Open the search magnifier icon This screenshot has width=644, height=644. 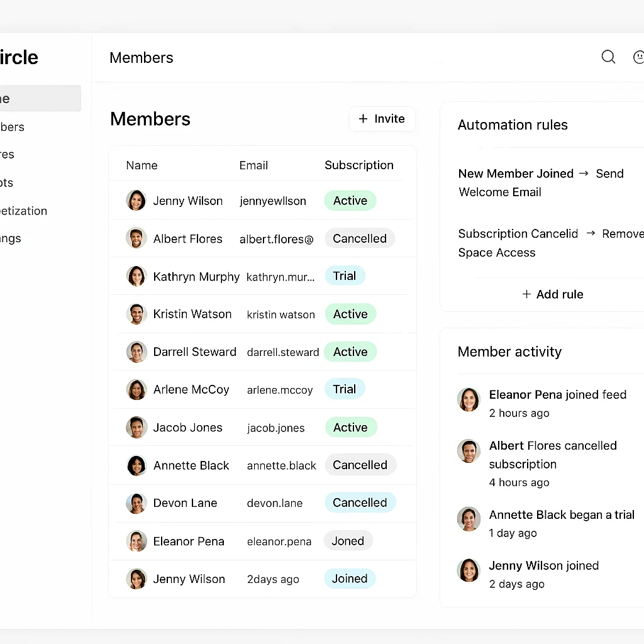coord(608,57)
